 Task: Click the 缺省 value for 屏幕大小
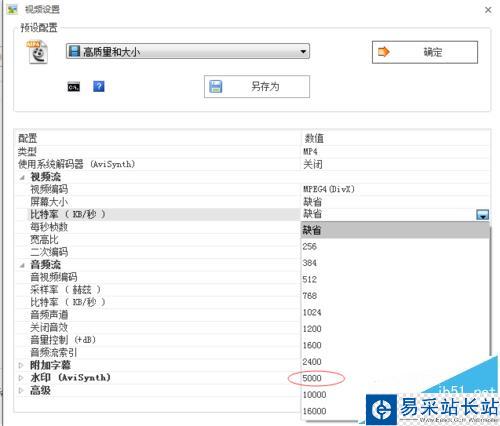[x=313, y=202]
